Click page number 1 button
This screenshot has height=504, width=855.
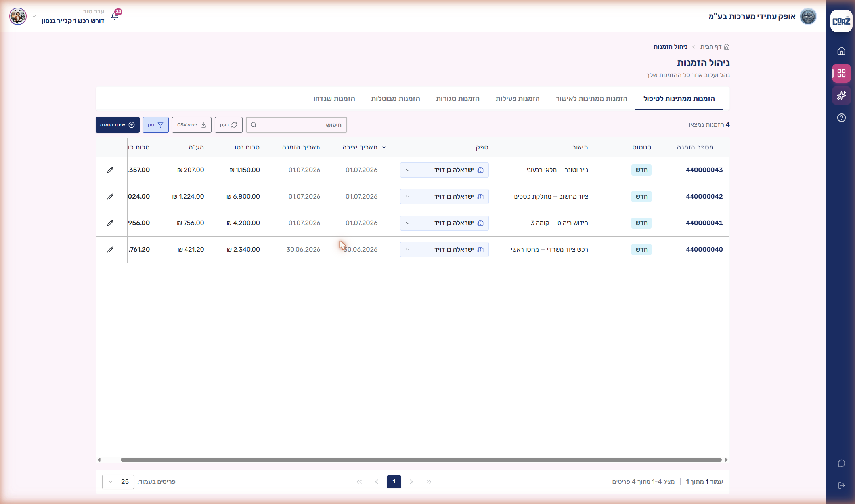coord(394,482)
